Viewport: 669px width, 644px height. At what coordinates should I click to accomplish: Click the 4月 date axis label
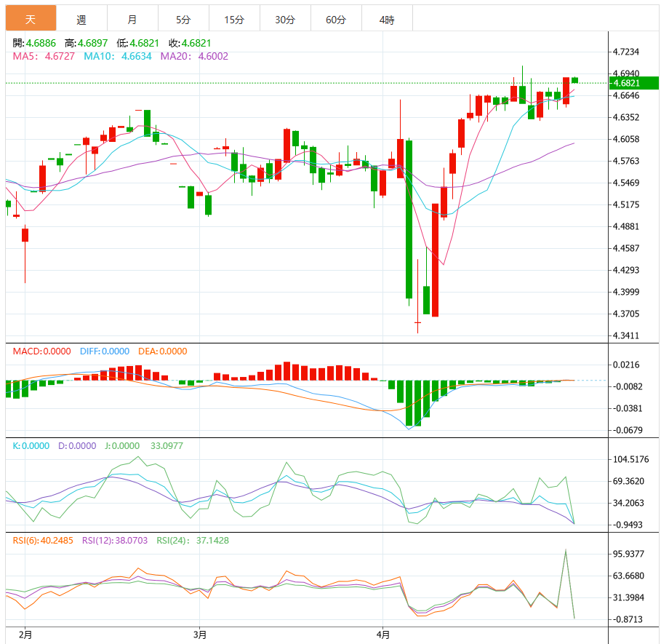(x=383, y=635)
